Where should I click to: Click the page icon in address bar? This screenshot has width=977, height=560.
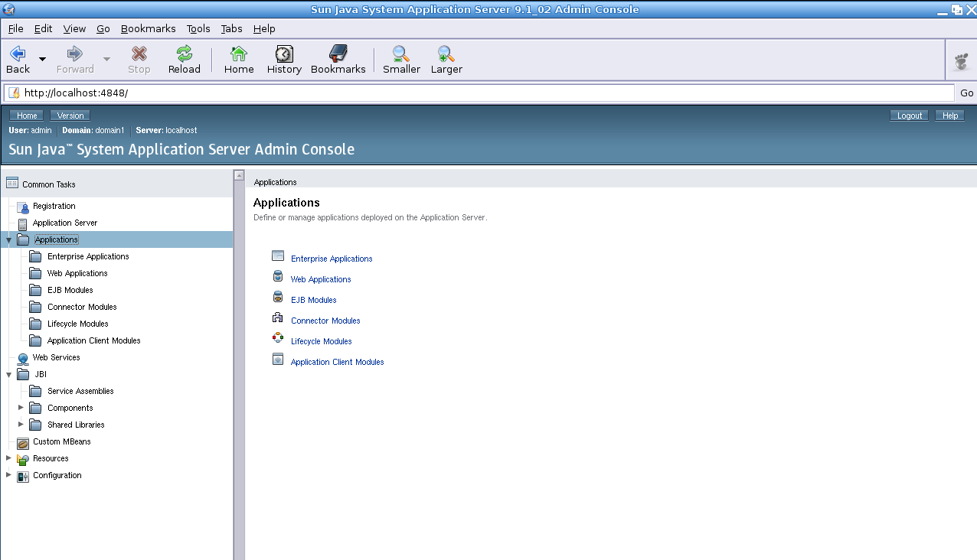[14, 93]
